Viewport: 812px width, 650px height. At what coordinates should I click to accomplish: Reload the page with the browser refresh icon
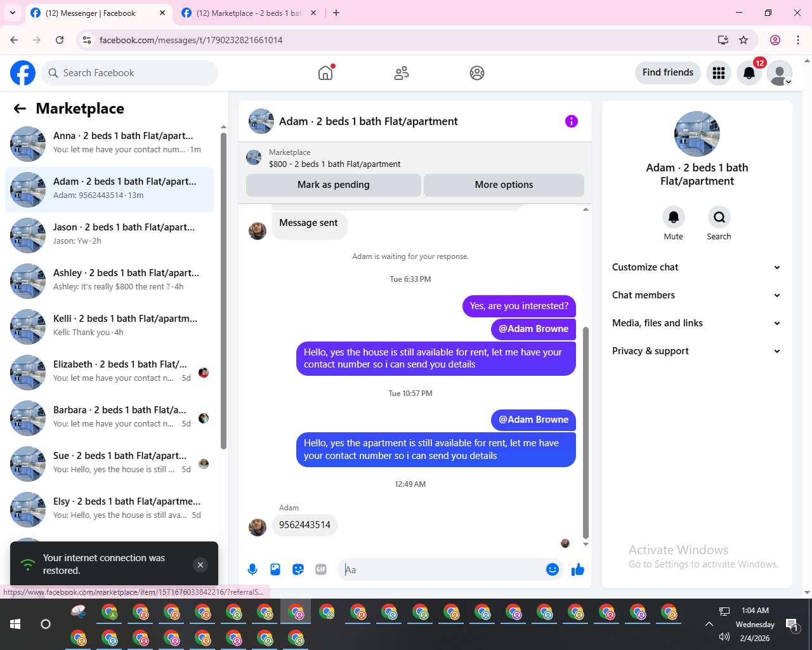click(x=60, y=40)
